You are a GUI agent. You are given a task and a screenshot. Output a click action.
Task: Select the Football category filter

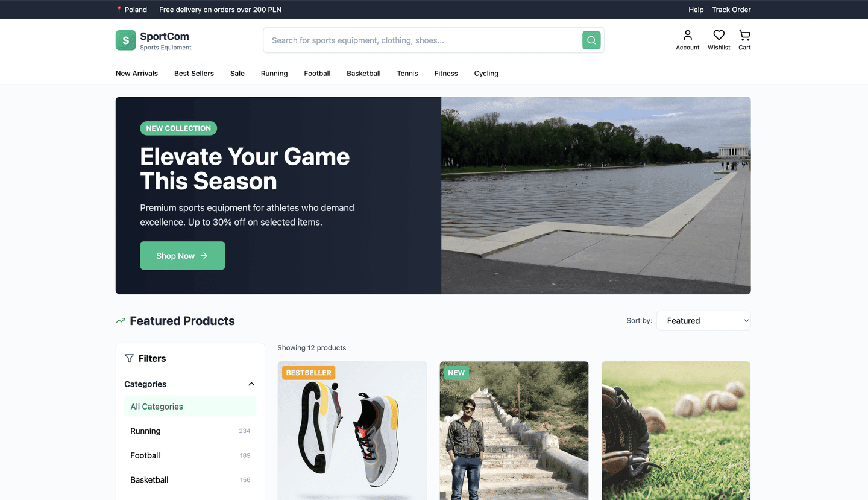coord(145,455)
